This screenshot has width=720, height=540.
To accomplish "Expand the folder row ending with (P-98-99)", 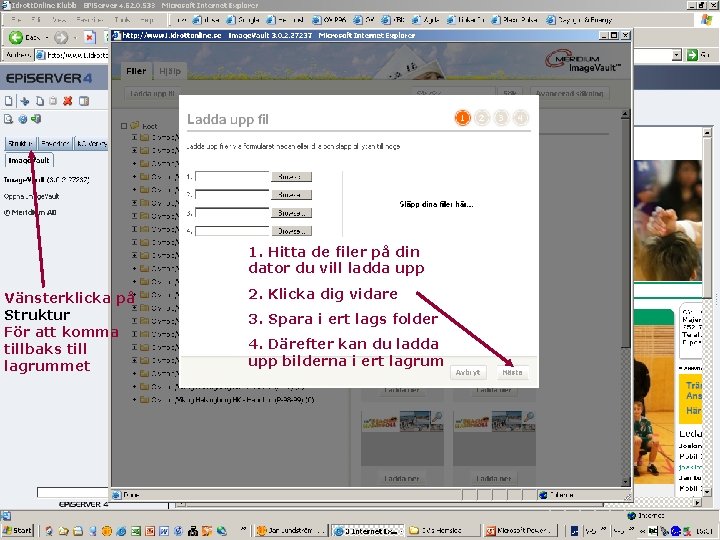I will click(x=134, y=399).
